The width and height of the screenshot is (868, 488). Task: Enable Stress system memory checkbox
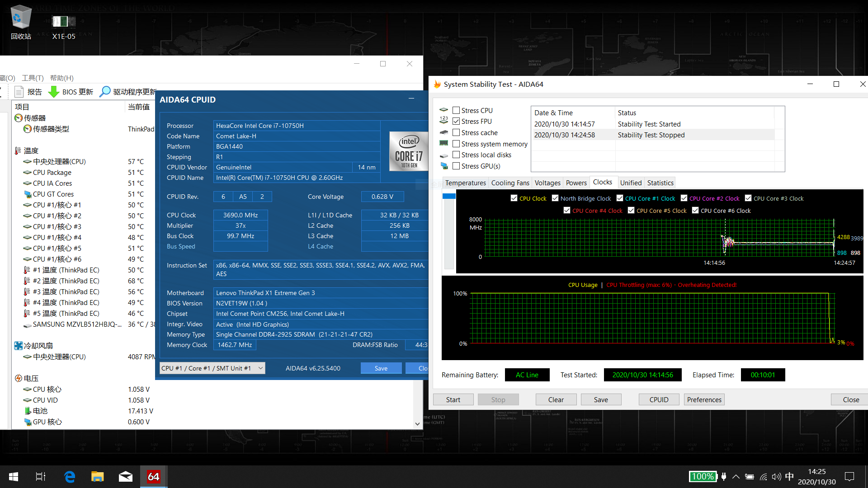456,144
